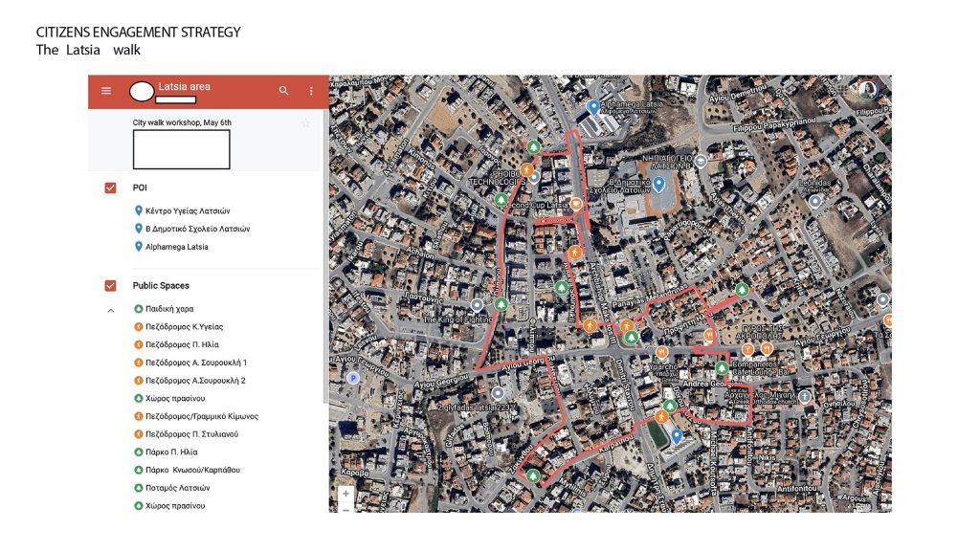Select the green tree marker right of The King of Fighting

tap(501, 303)
